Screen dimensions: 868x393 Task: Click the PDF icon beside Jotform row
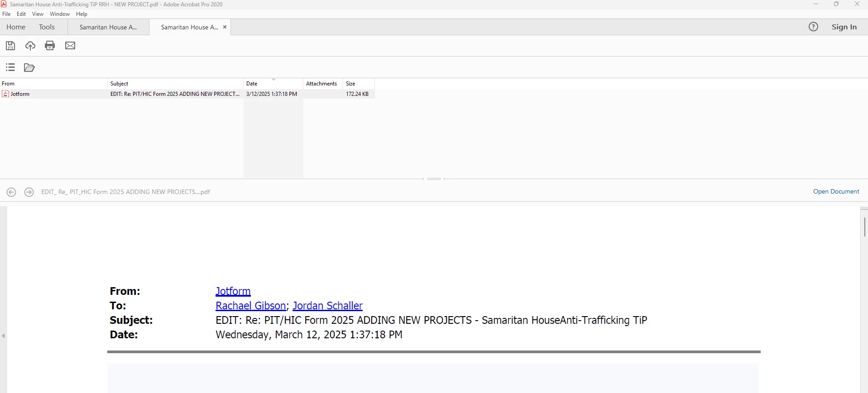click(x=5, y=94)
